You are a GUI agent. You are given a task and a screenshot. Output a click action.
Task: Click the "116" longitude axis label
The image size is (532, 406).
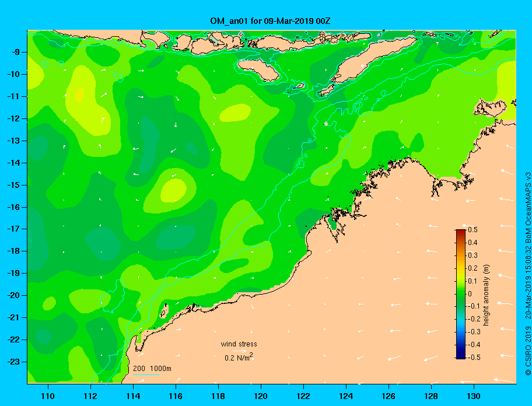click(176, 396)
